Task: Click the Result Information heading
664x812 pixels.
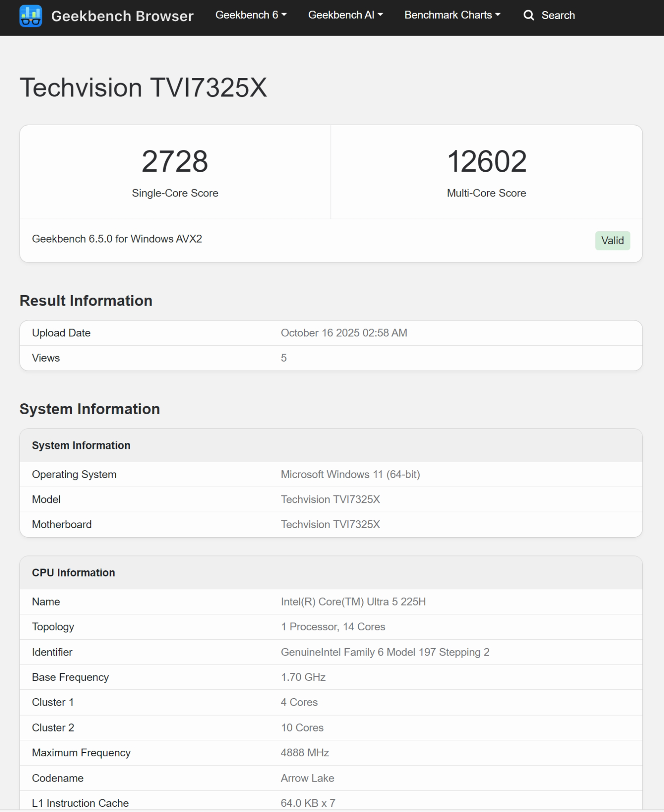Action: 86,300
